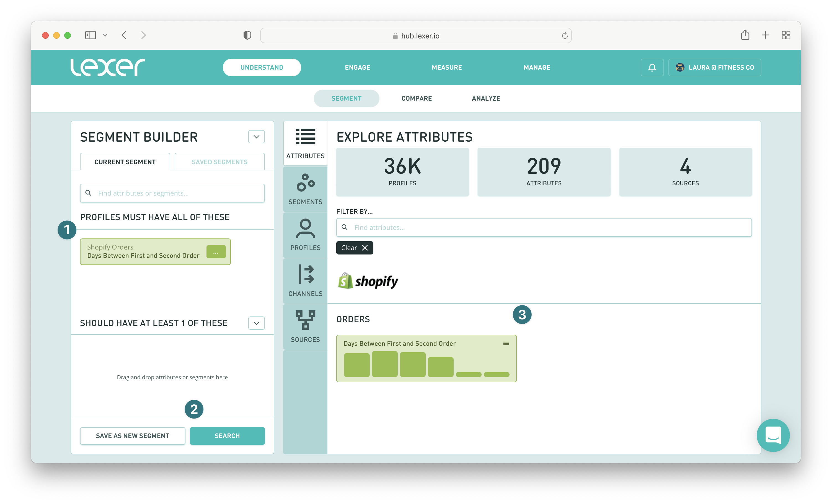
Task: Open the ellipsis menu on the Shopify Orders chip
Action: tap(216, 252)
